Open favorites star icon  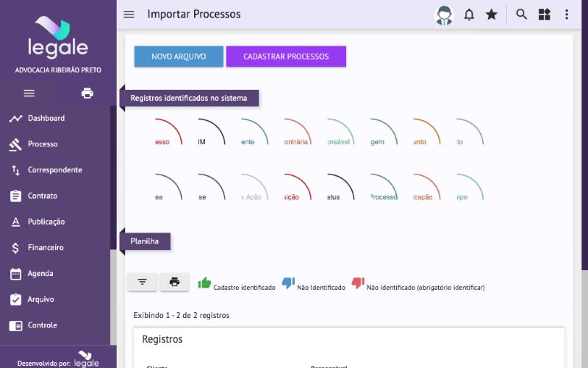pyautogui.click(x=491, y=15)
